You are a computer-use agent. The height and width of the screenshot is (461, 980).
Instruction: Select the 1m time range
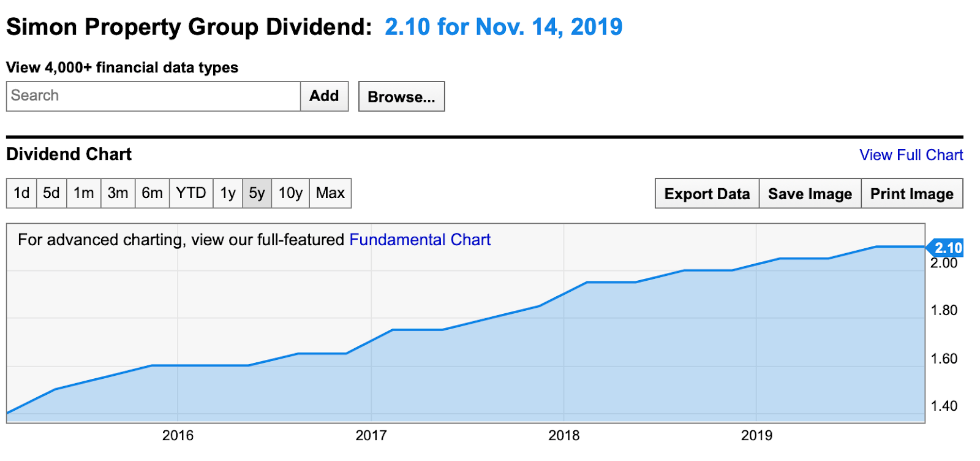pyautogui.click(x=84, y=193)
